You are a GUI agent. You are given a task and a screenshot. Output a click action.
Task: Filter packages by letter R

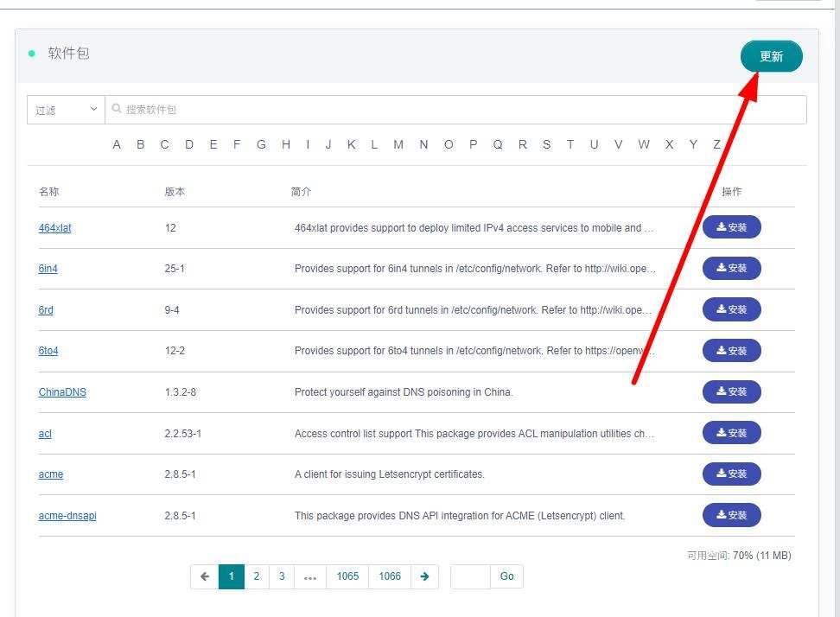tap(522, 144)
